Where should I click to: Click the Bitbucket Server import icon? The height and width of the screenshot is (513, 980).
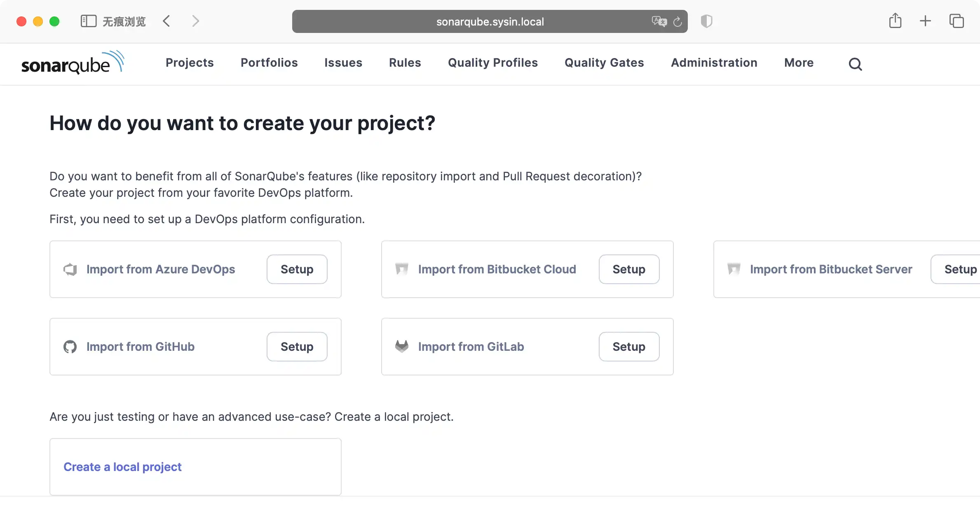pyautogui.click(x=734, y=269)
